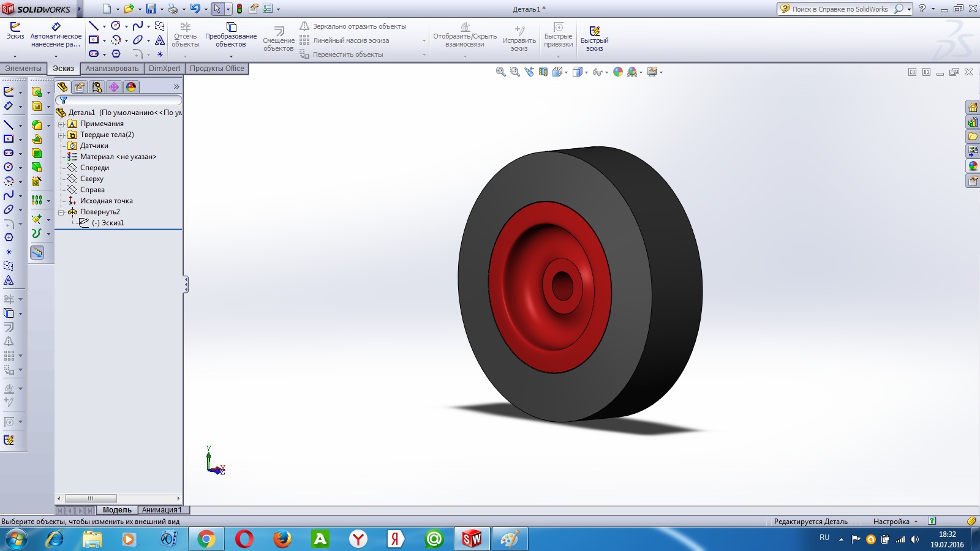Collapse the Повернуть2 feature node
Image resolution: width=980 pixels, height=551 pixels.
click(x=61, y=212)
